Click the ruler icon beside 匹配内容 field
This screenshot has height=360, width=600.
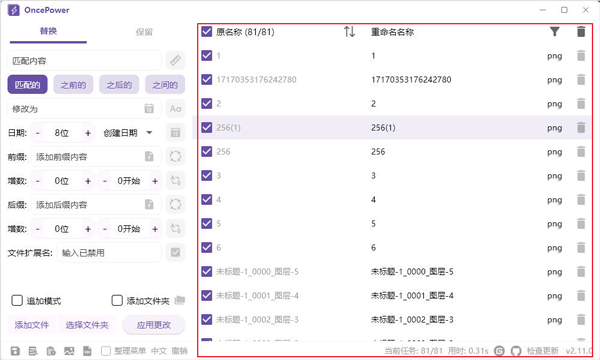pyautogui.click(x=175, y=60)
